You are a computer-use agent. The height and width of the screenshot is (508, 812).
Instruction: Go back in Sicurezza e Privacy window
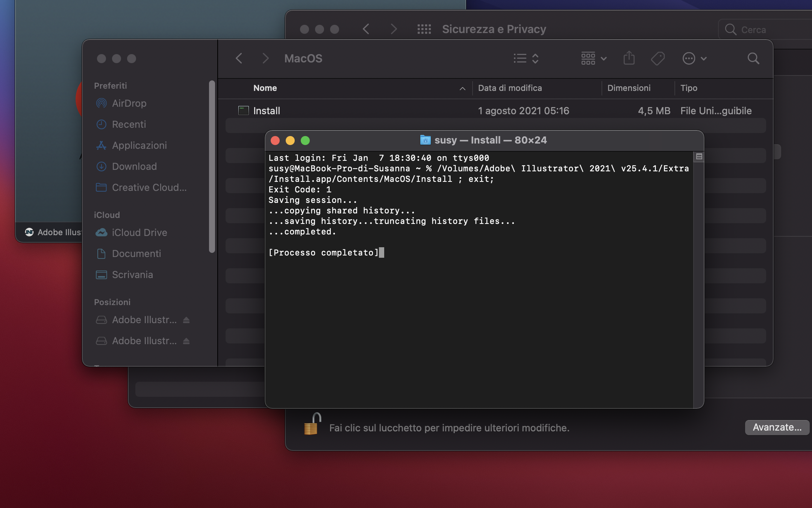tap(366, 29)
